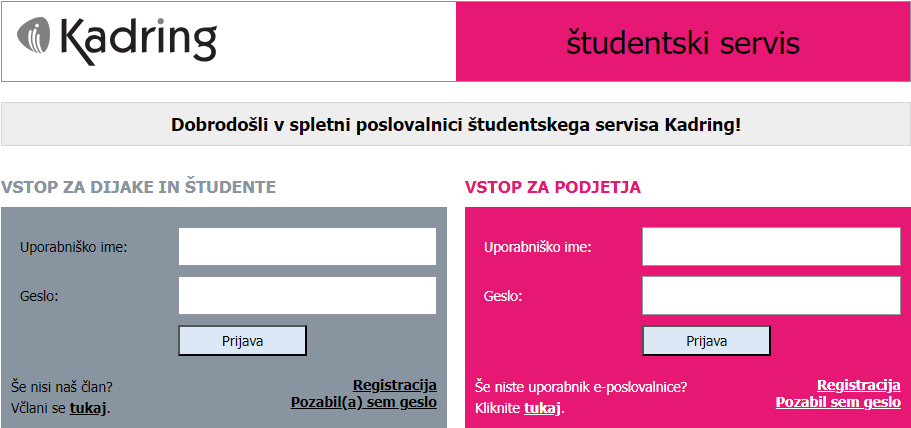Viewport: 911px width, 428px height.
Task: Click the Dobrodošli welcome banner
Action: point(456,125)
